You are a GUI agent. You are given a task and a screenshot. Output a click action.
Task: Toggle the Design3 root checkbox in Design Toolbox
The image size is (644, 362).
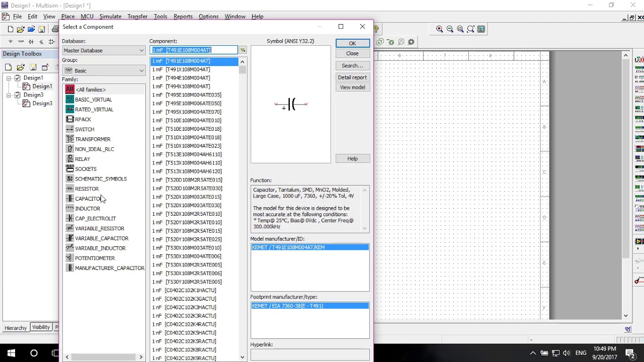point(18,95)
